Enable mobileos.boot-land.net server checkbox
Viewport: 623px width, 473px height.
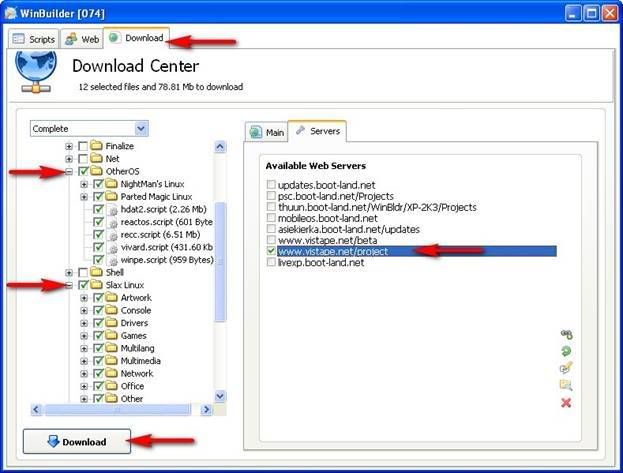tap(271, 218)
